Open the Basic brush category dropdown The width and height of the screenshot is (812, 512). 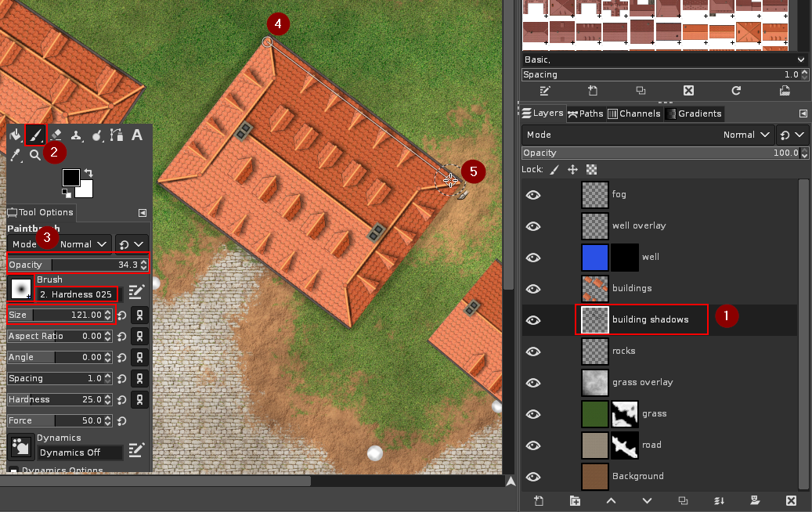click(x=800, y=59)
